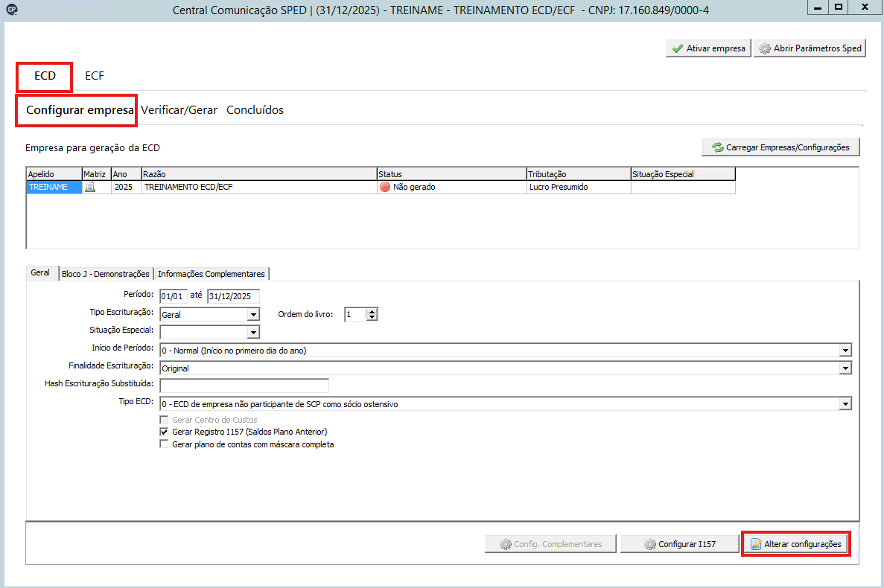The width and height of the screenshot is (884, 588).
Task: Click the Matriz building icon in TREINAME row
Action: coord(90,187)
